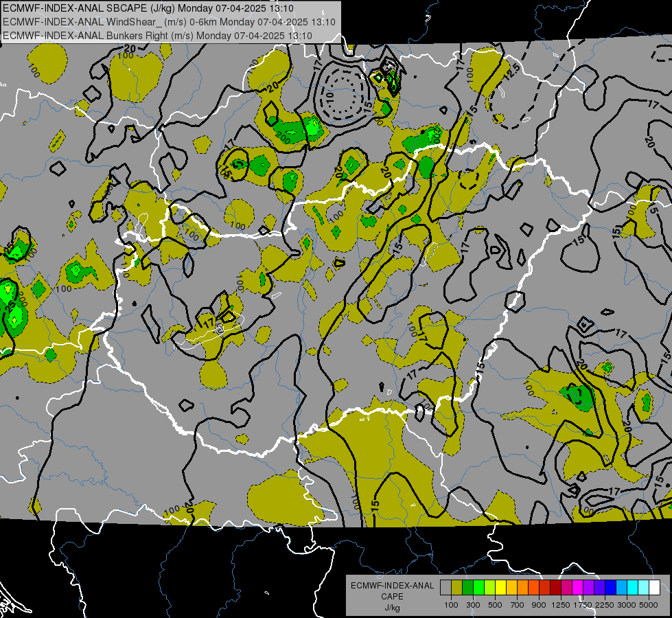Image resolution: width=672 pixels, height=618 pixels.
Task: Click the 500 legend tick label
Action: pos(495,605)
